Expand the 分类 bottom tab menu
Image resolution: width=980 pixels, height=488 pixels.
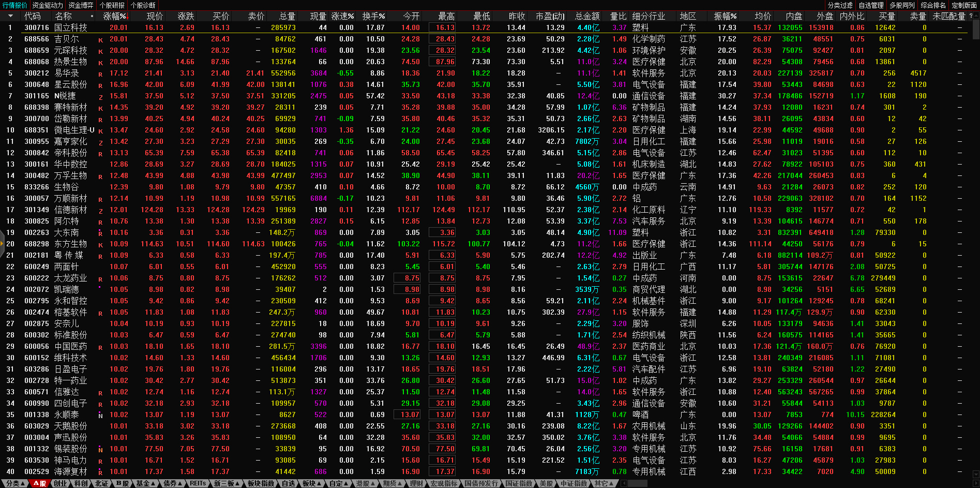[x=15, y=483]
